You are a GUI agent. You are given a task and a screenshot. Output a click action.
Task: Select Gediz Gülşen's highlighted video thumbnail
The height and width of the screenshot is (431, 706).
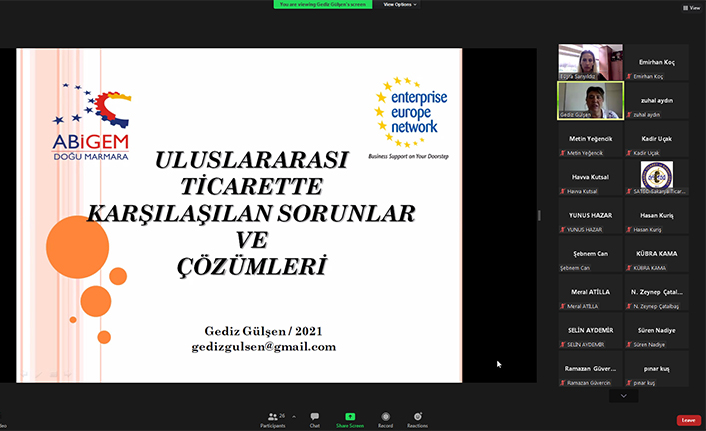591,100
